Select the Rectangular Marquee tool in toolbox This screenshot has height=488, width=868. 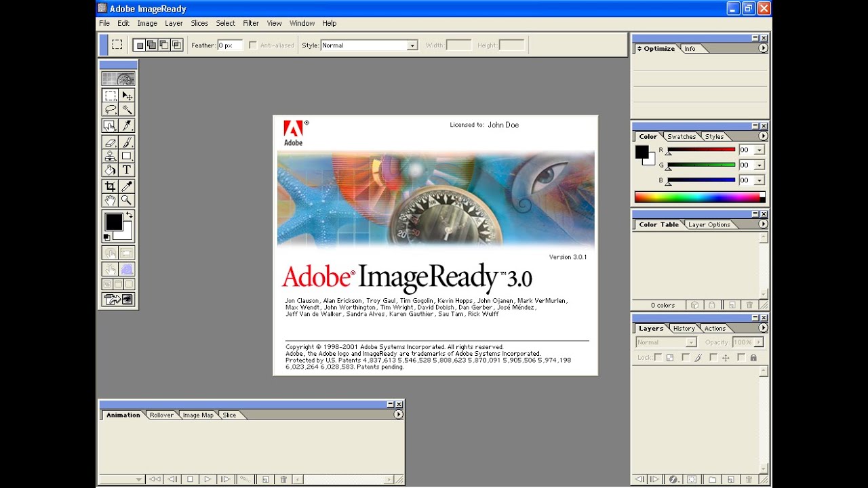pyautogui.click(x=110, y=96)
